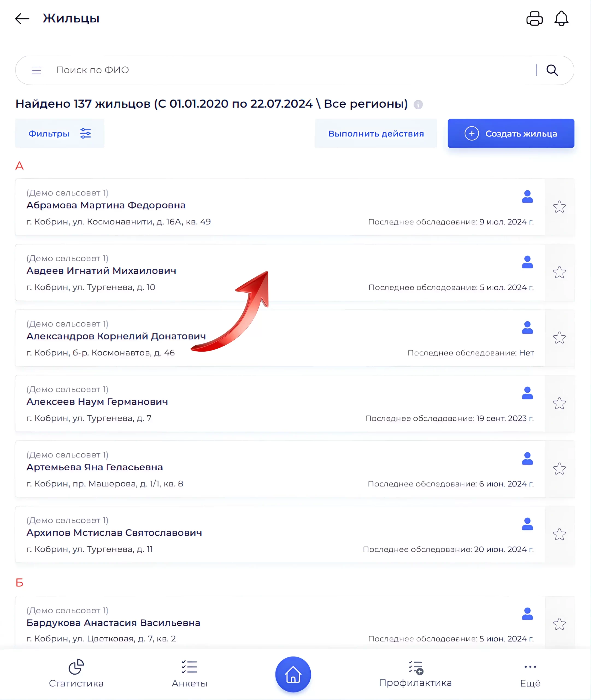Star Абрамова Мартина Федоровна as favorite
The width and height of the screenshot is (591, 700).
click(x=559, y=207)
